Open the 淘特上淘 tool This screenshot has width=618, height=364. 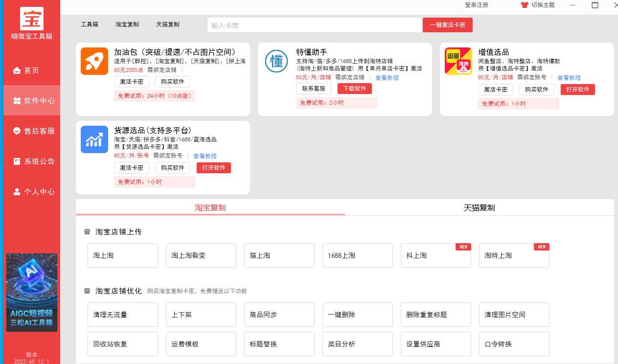514,255
